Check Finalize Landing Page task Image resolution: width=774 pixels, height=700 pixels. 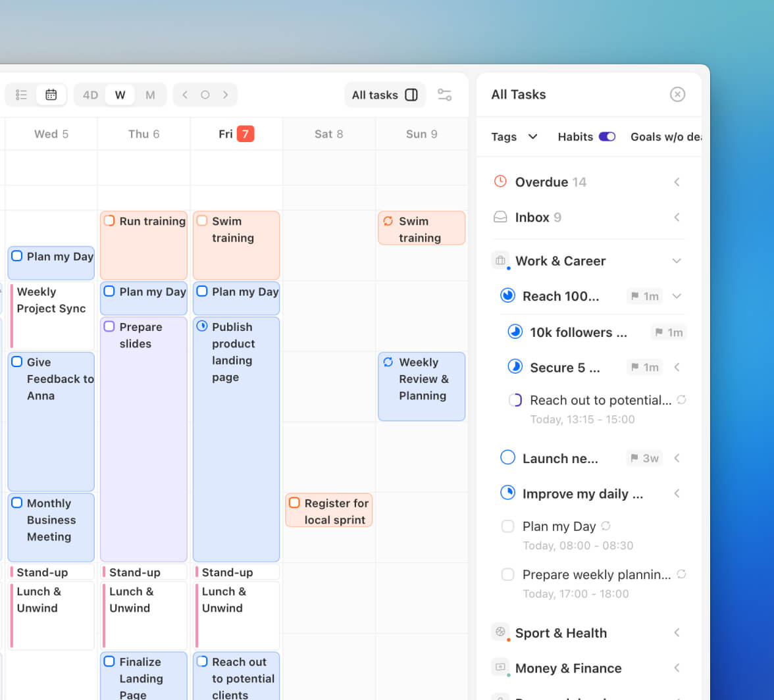point(109,661)
